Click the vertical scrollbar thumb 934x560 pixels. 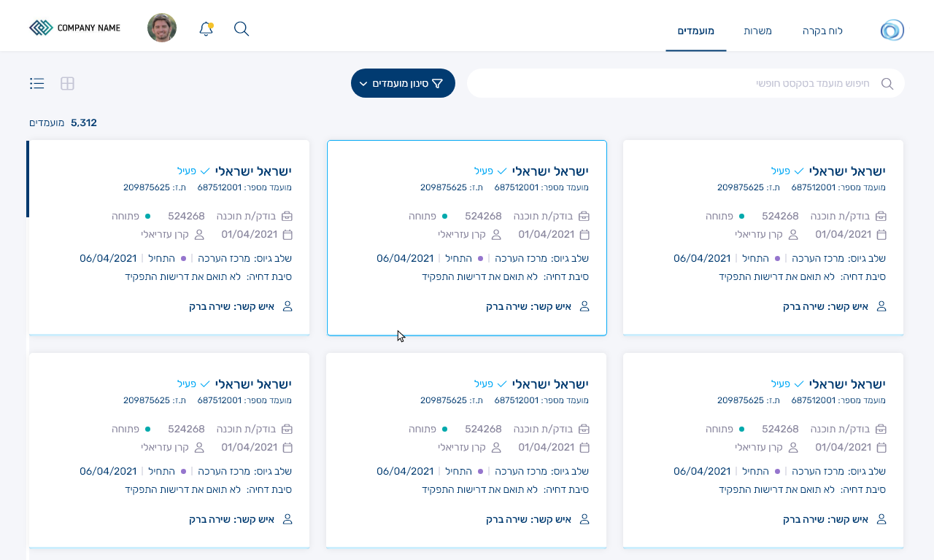coord(28,179)
